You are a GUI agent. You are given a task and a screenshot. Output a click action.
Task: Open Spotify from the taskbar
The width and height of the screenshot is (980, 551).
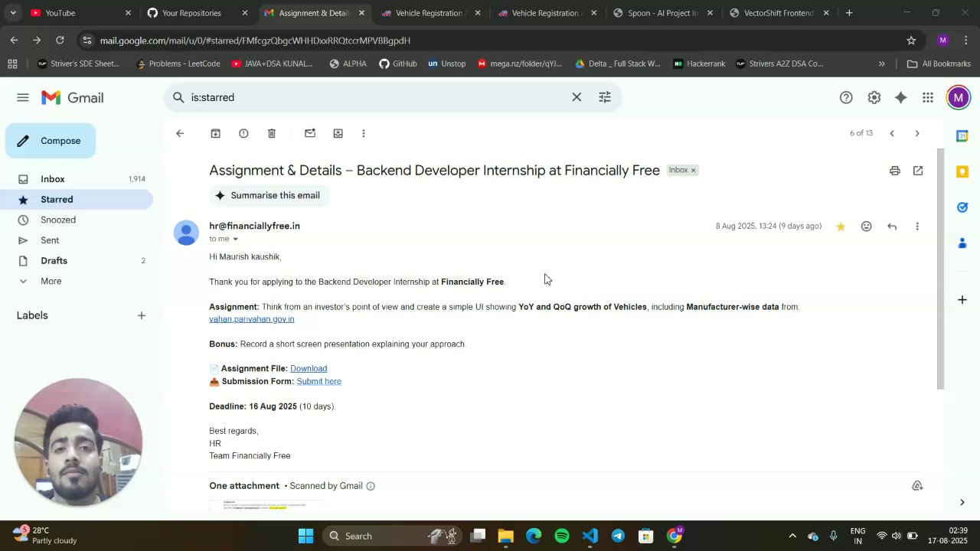coord(562,536)
